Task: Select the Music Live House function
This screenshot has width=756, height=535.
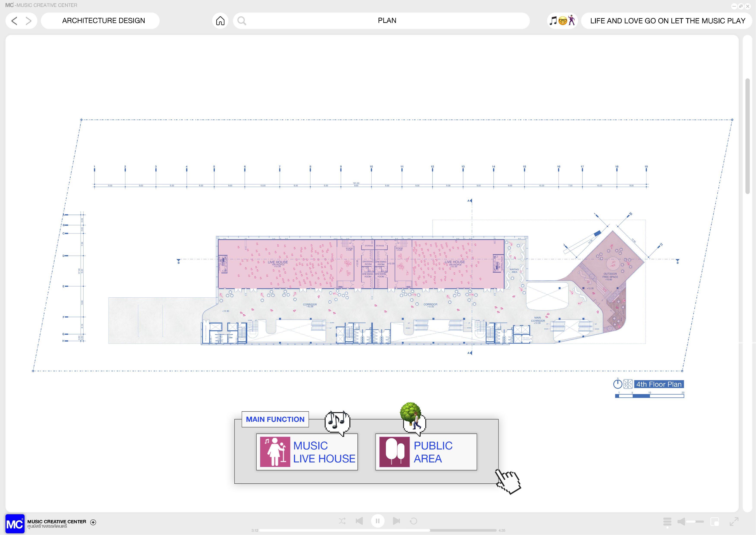Action: tap(307, 452)
